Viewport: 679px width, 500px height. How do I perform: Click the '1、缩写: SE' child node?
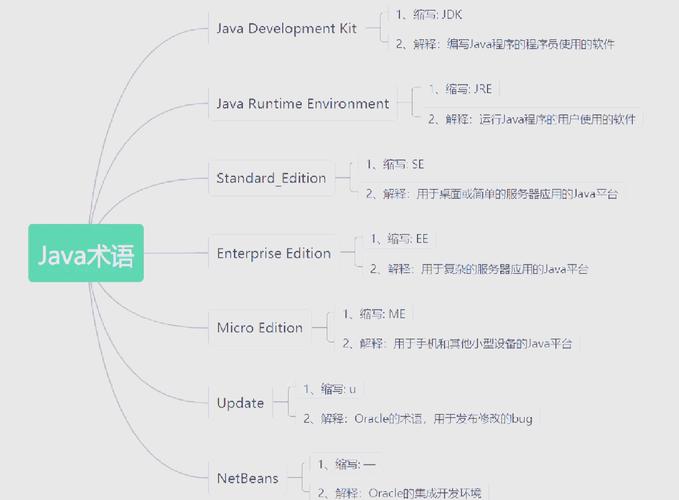pyautogui.click(x=395, y=164)
